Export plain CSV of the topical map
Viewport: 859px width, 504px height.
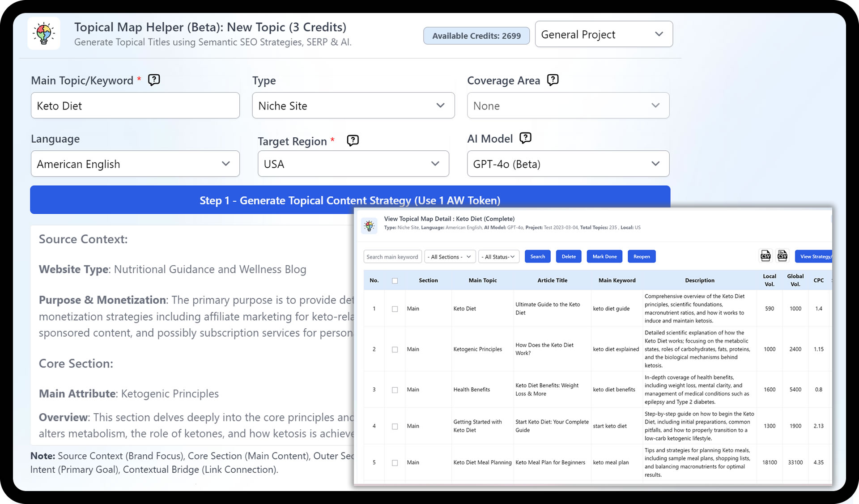pos(765,256)
